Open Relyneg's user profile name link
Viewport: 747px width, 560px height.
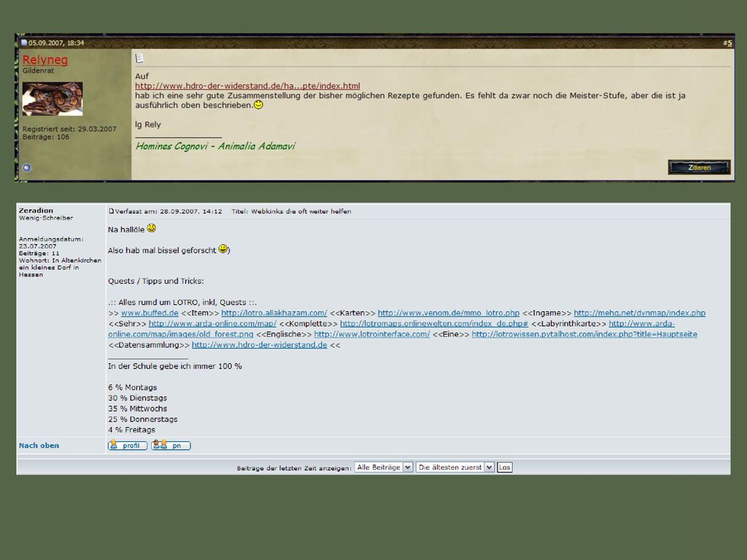[x=45, y=60]
